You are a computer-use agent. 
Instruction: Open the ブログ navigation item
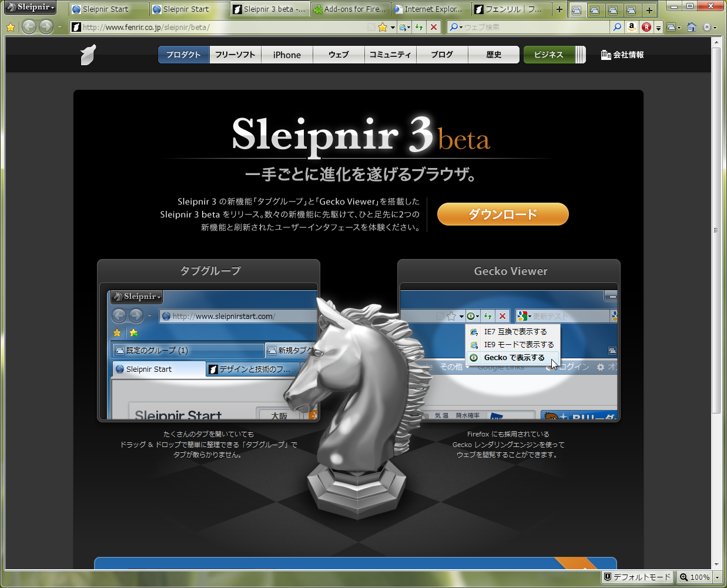pos(442,55)
